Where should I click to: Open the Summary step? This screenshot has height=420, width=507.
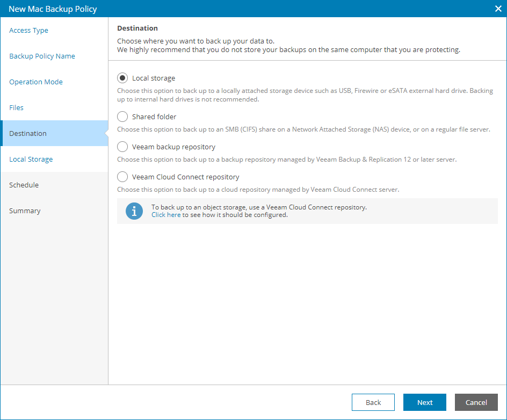[x=25, y=211]
